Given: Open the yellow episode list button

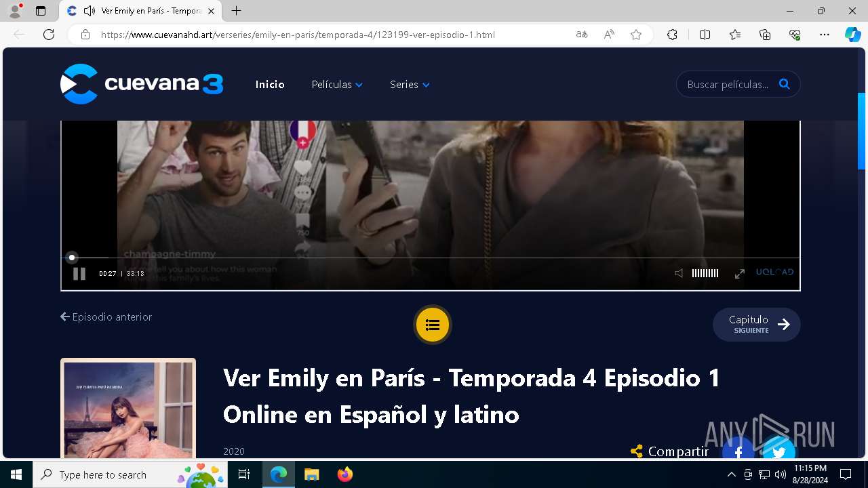Looking at the screenshot, I should [x=433, y=325].
